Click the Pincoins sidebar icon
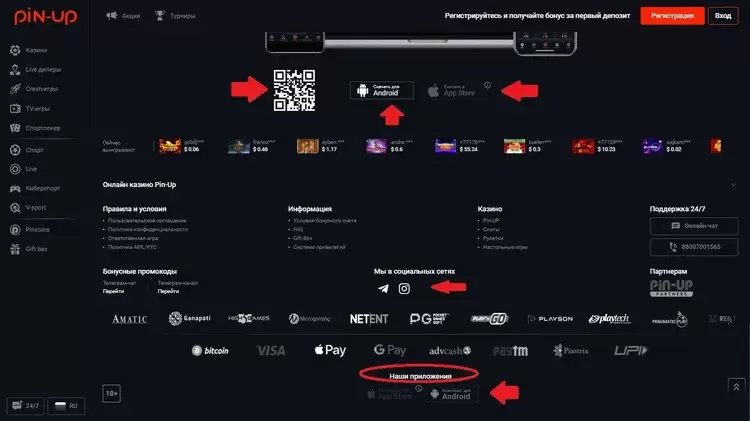The image size is (750, 421). pyautogui.click(x=15, y=230)
